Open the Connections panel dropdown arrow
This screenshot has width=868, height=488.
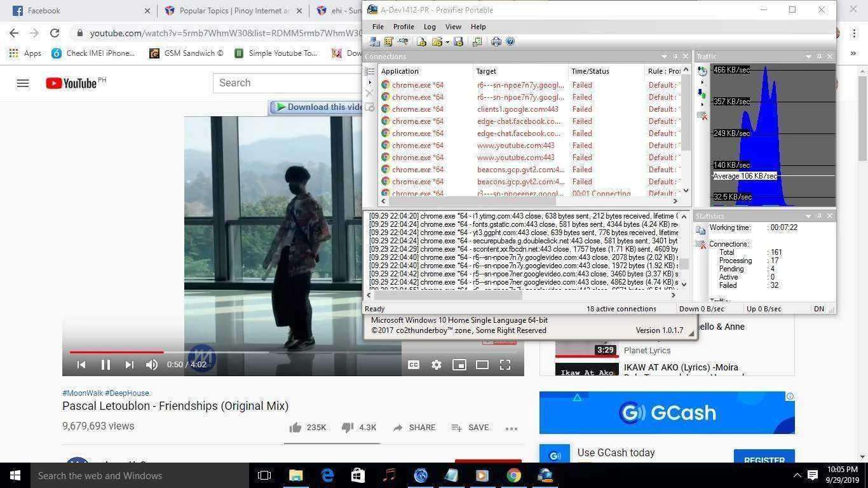click(665, 57)
